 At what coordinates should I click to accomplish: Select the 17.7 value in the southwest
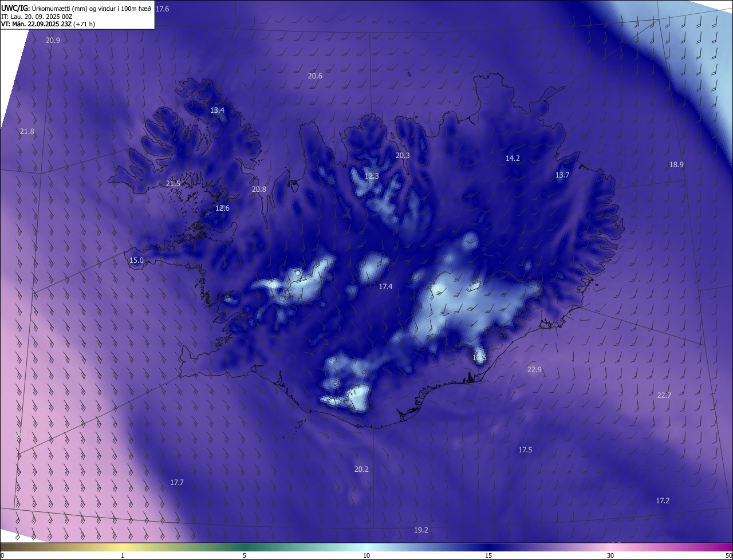coord(177,482)
